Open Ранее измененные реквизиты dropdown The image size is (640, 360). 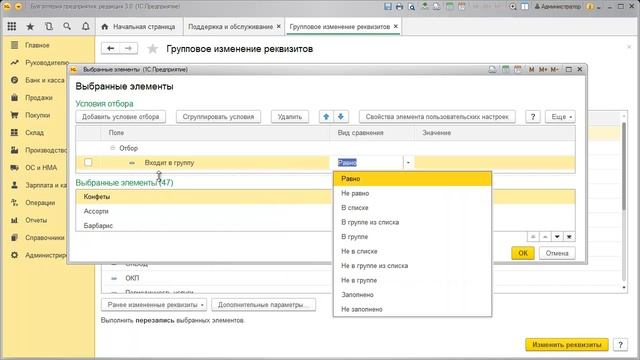click(x=154, y=305)
